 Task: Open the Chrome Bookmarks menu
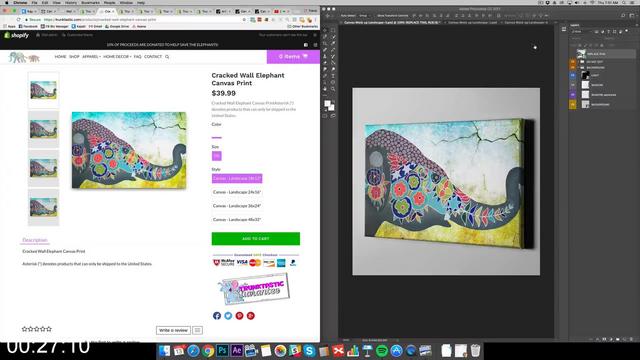[x=90, y=2]
